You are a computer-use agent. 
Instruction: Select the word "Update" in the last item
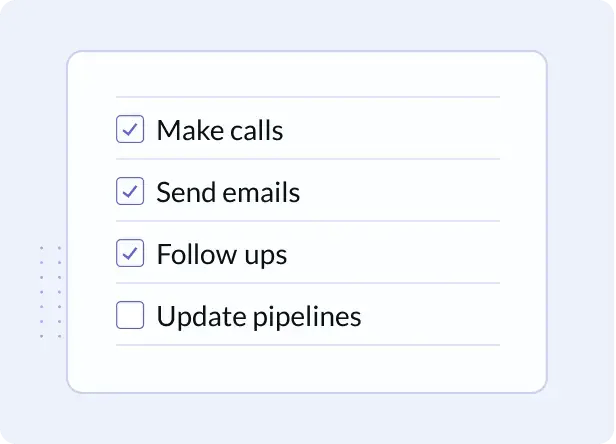(196, 317)
